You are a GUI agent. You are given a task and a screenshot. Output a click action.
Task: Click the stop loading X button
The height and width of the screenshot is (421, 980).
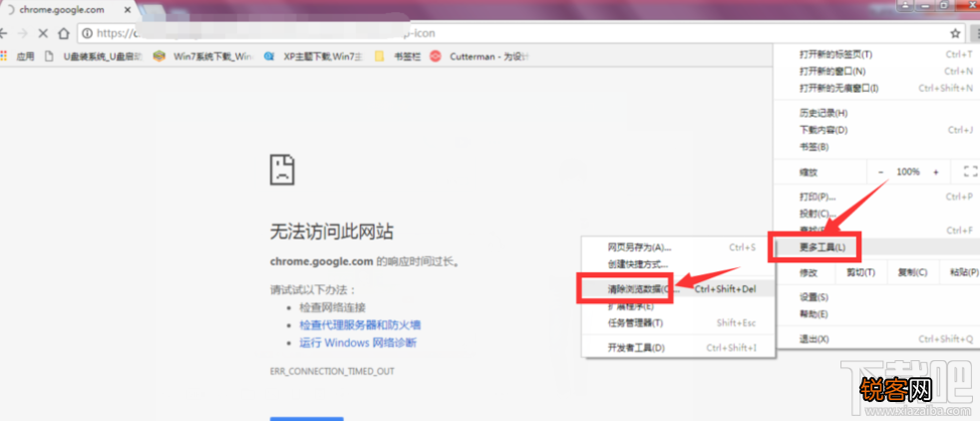[43, 33]
